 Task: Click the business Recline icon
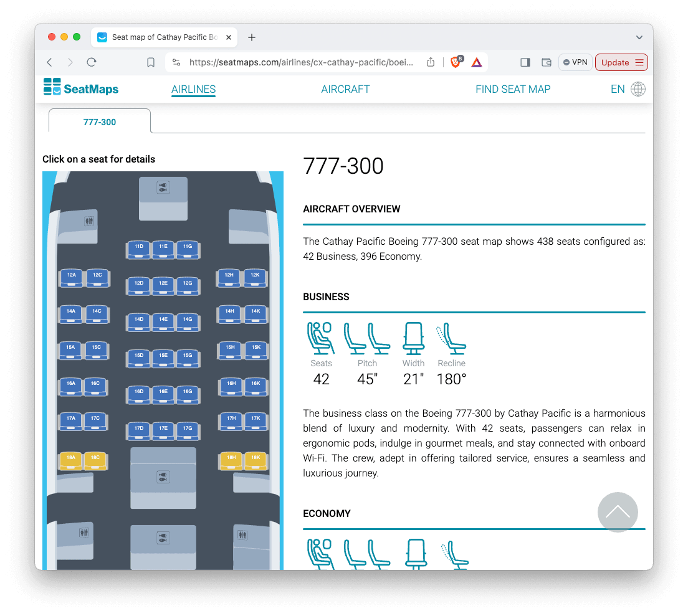(x=451, y=338)
